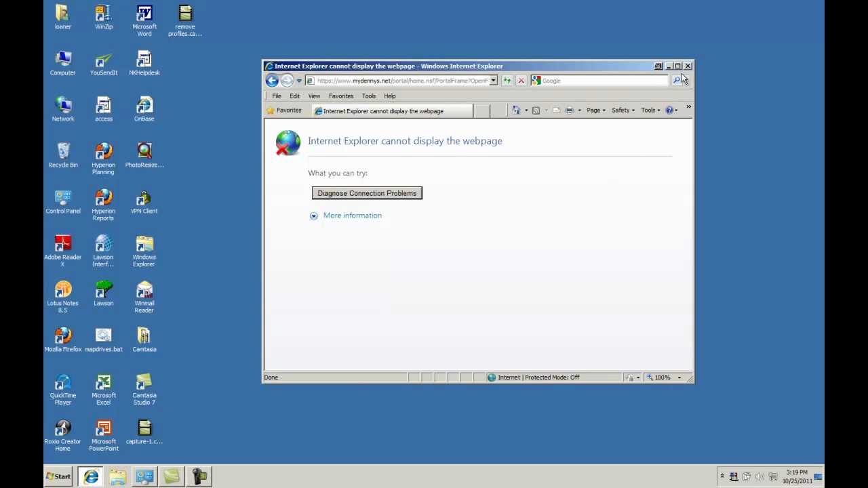Open the Page dropdown menu
The height and width of the screenshot is (488, 868).
coord(596,110)
